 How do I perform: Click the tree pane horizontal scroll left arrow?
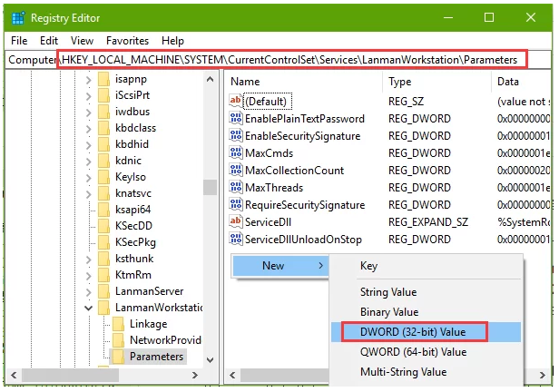14,375
